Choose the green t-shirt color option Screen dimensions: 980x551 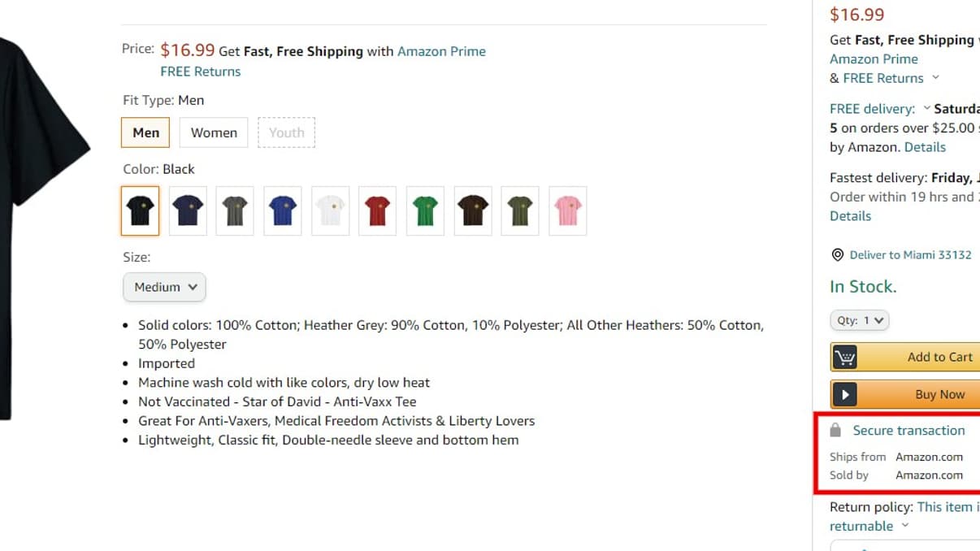tap(425, 211)
